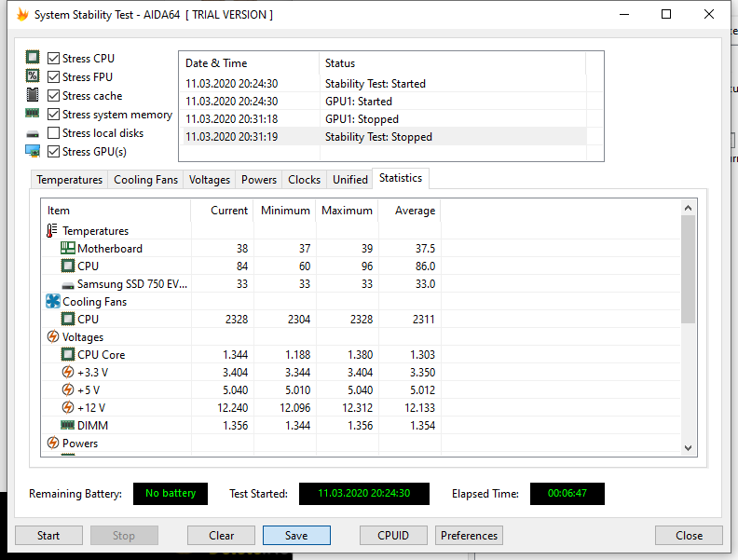Toggle the Stress FPU checkbox
Viewport: 738px width, 560px height.
(54, 76)
